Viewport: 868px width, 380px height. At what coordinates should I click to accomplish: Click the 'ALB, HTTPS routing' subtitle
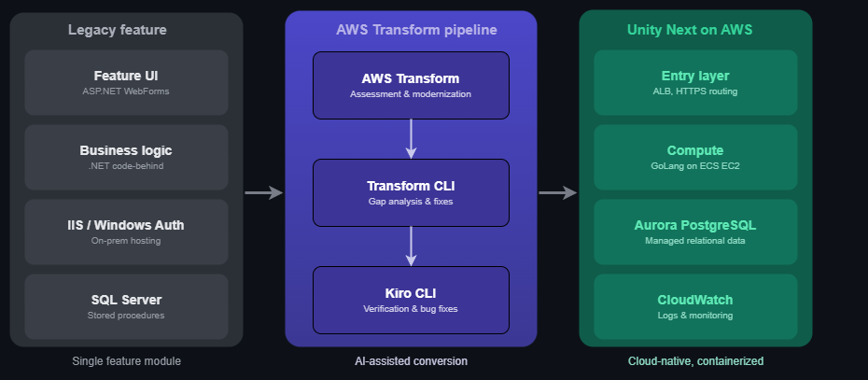[695, 91]
